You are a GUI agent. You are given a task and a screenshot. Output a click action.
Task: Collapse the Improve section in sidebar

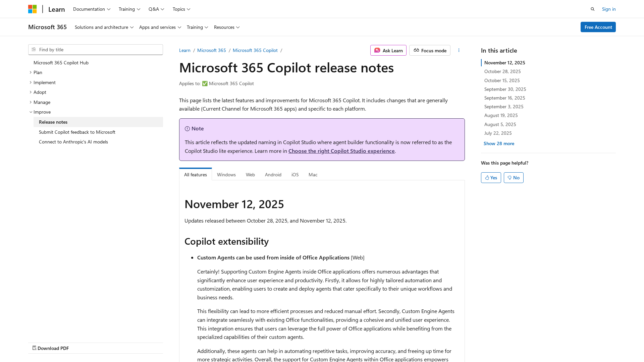point(31,112)
